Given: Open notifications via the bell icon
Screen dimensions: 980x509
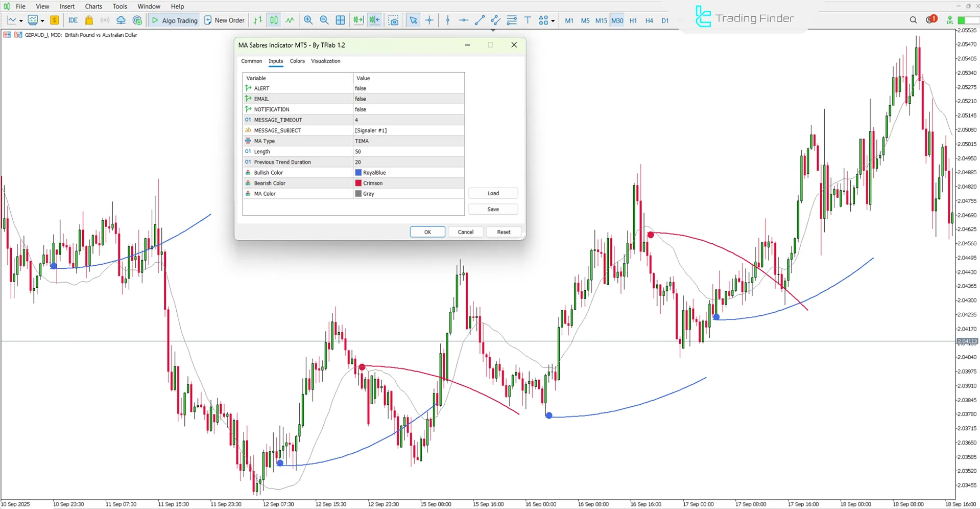Looking at the screenshot, I should tap(928, 19).
